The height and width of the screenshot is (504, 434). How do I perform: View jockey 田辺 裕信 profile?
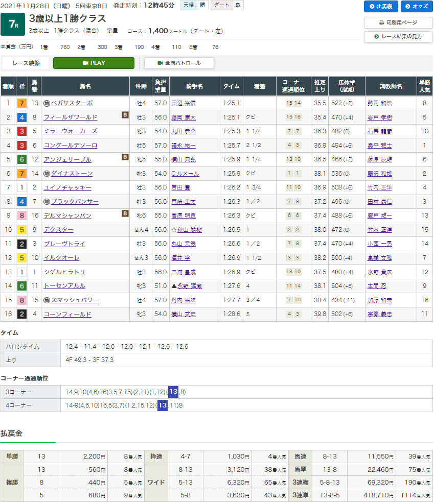tap(184, 103)
